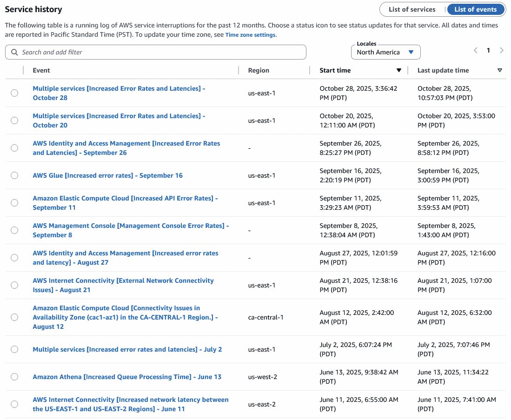
Task: Open the AWS Internet Connectivity August 21 event
Action: pos(123,285)
